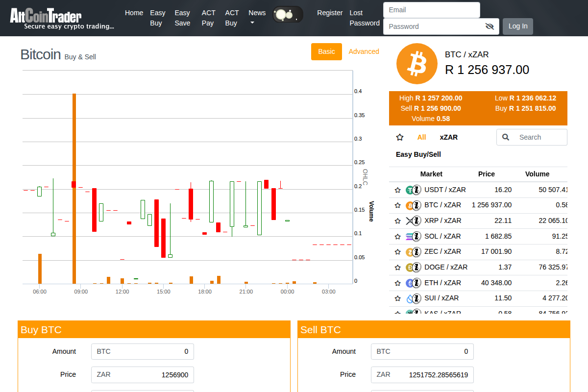This screenshot has height=392, width=588.
Task: Toggle password visibility eye icon
Action: (x=489, y=26)
